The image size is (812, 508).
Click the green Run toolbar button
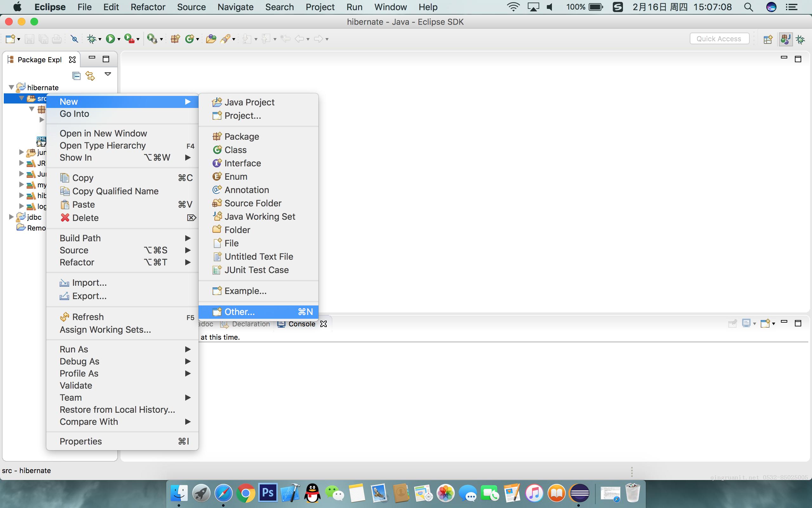110,39
